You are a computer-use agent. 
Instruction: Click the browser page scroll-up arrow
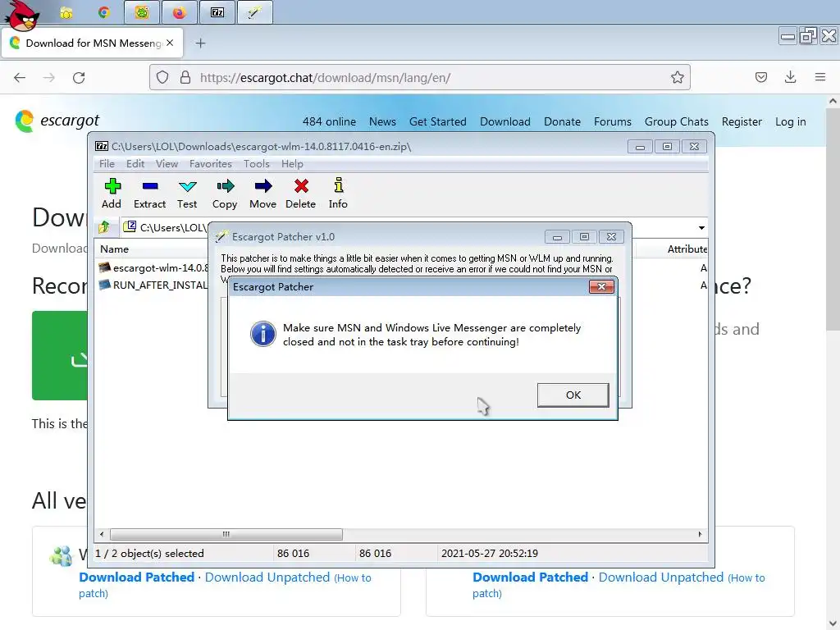833,101
